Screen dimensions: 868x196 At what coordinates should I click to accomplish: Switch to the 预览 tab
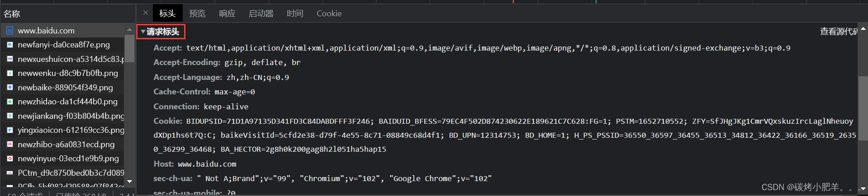(197, 14)
